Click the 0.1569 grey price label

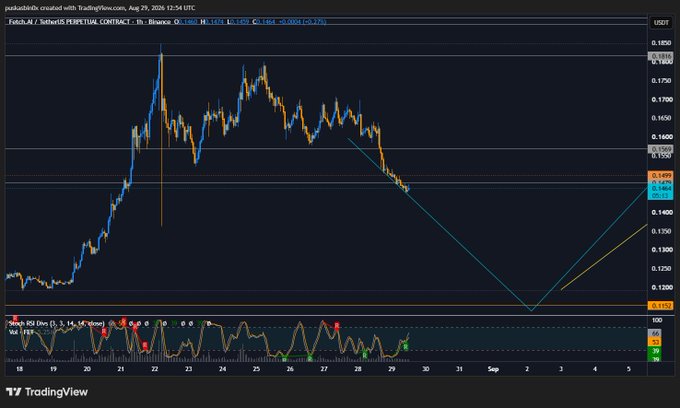(x=660, y=149)
